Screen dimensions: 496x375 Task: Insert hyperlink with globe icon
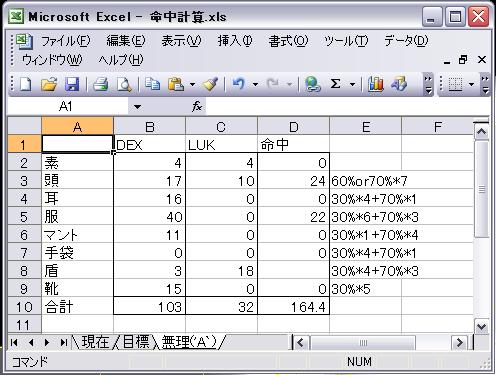[312, 84]
